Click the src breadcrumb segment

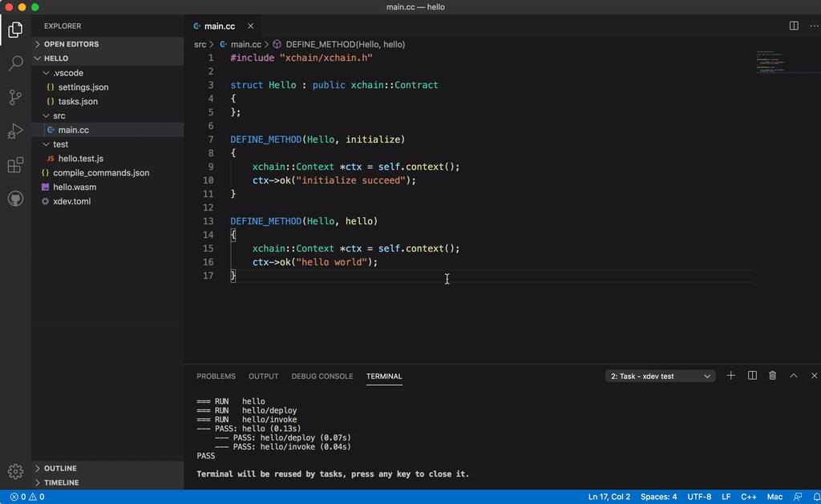(200, 45)
